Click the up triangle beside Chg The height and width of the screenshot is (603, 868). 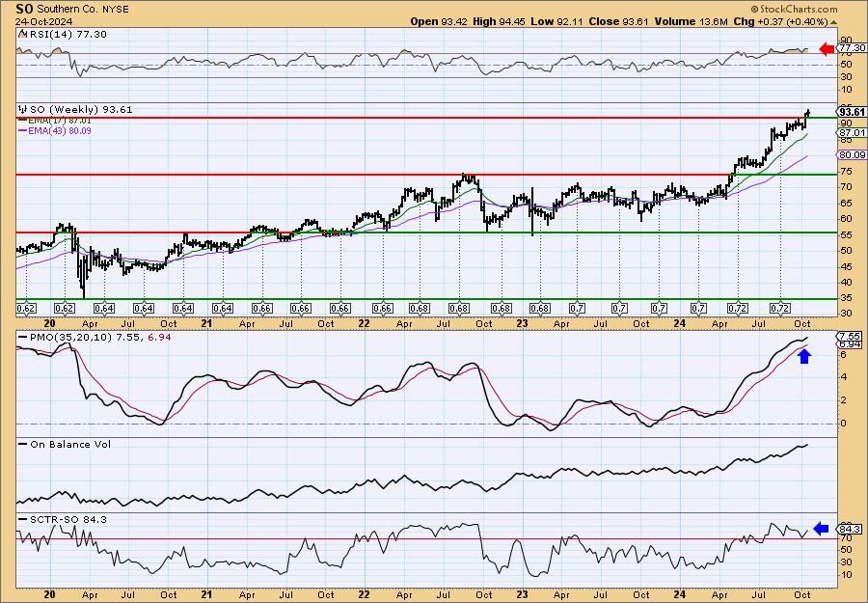(833, 22)
